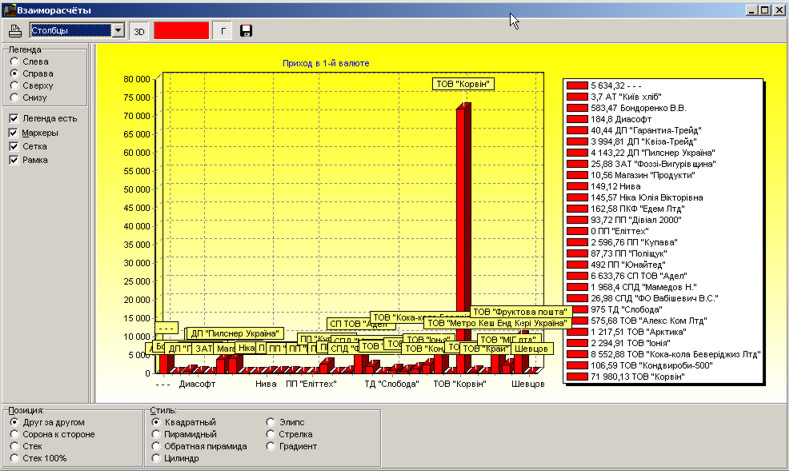Click the Г toolbar button

[222, 31]
